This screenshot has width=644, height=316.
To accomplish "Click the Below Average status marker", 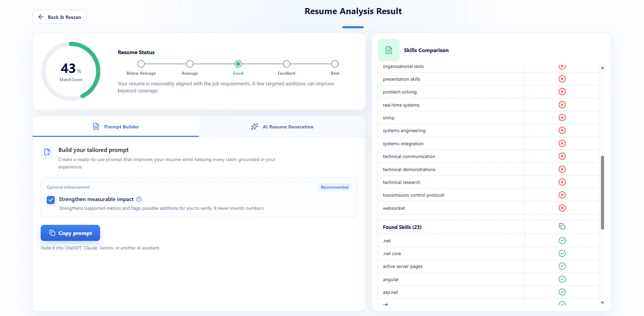I will pos(141,64).
